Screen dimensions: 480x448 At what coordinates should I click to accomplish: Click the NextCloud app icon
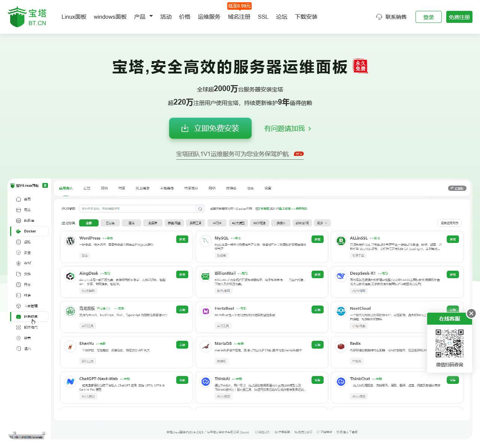point(341,311)
